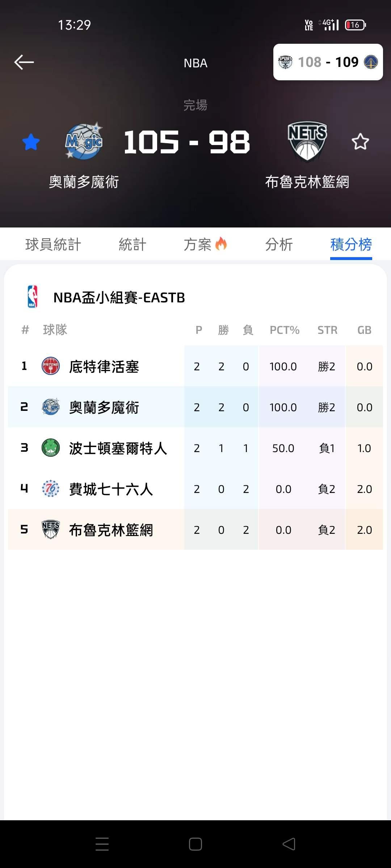Open 布魯克林籃網 row in standings table
This screenshot has width=391, height=868.
pos(111,530)
